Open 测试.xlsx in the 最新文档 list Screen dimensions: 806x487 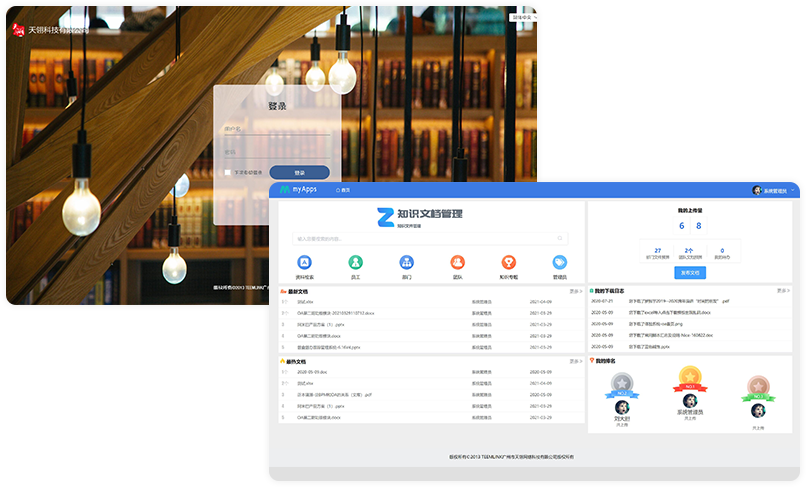click(305, 301)
